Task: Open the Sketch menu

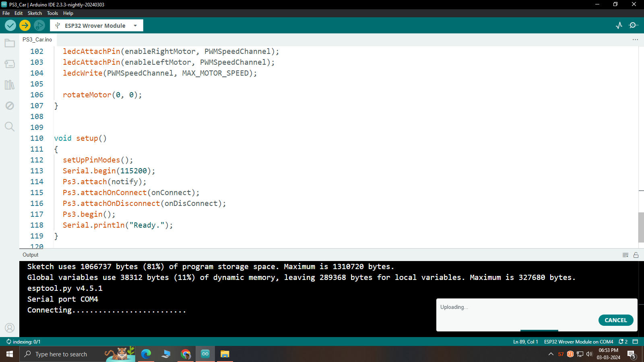Action: (x=35, y=13)
